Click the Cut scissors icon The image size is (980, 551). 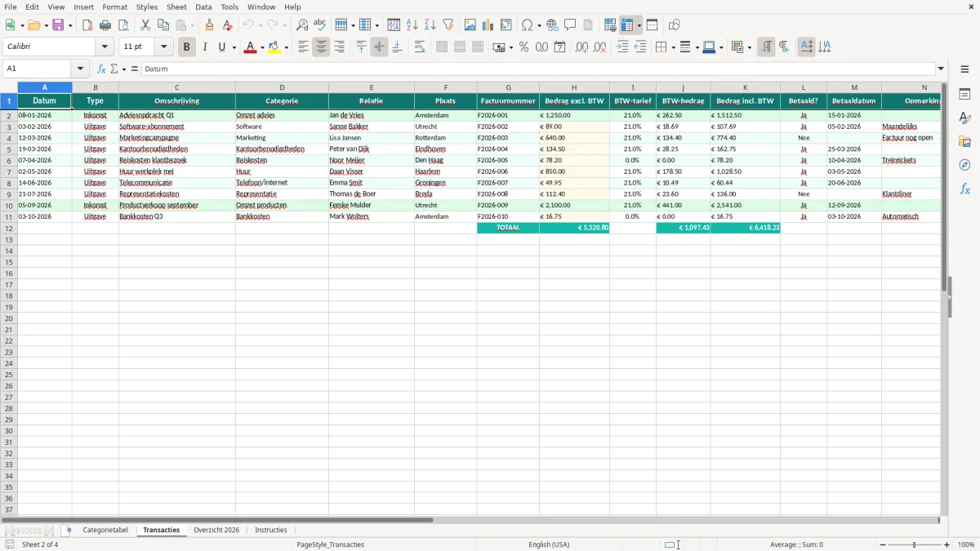click(145, 25)
